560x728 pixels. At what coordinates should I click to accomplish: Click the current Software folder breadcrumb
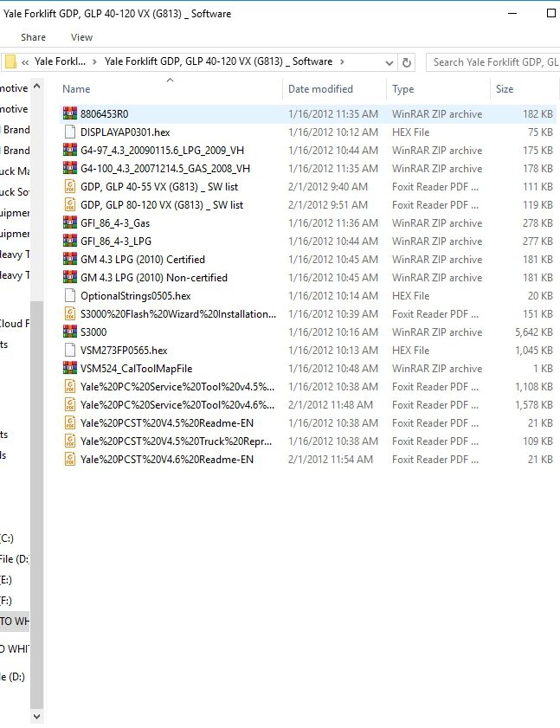click(218, 61)
